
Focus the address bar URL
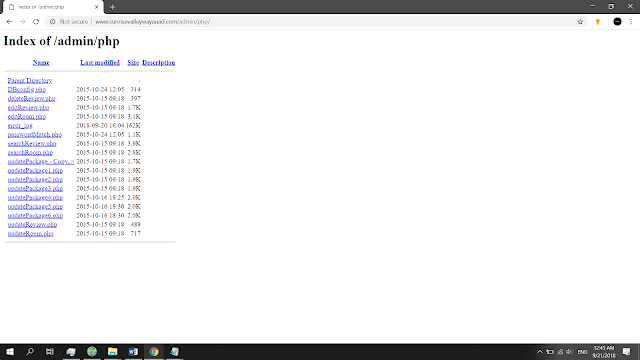click(x=153, y=22)
